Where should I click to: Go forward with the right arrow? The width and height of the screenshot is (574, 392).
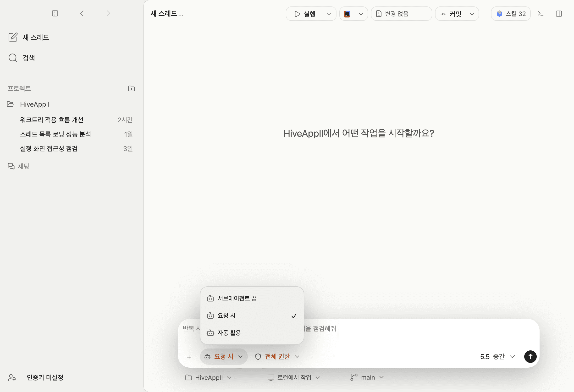pos(108,13)
